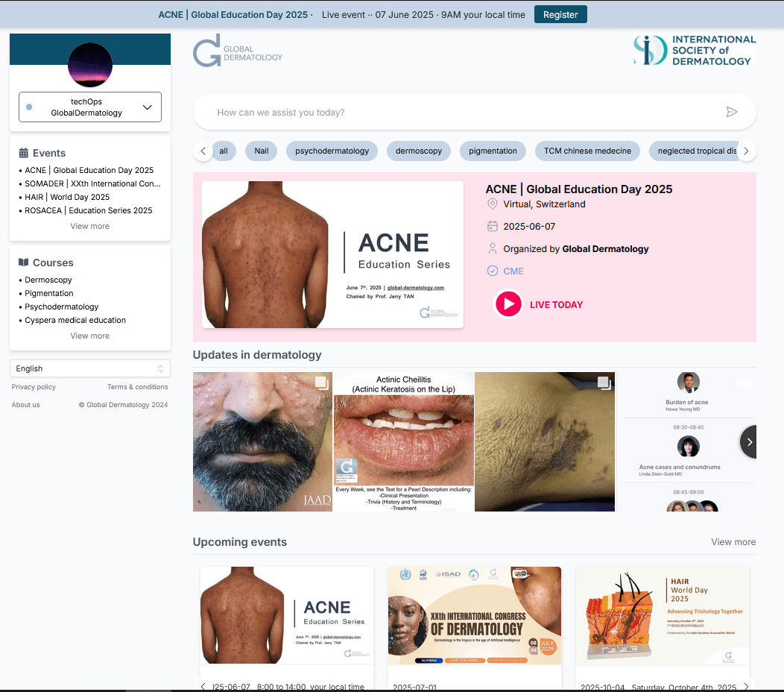
Task: Select the neglected tropical diseases filter
Action: coord(695,151)
